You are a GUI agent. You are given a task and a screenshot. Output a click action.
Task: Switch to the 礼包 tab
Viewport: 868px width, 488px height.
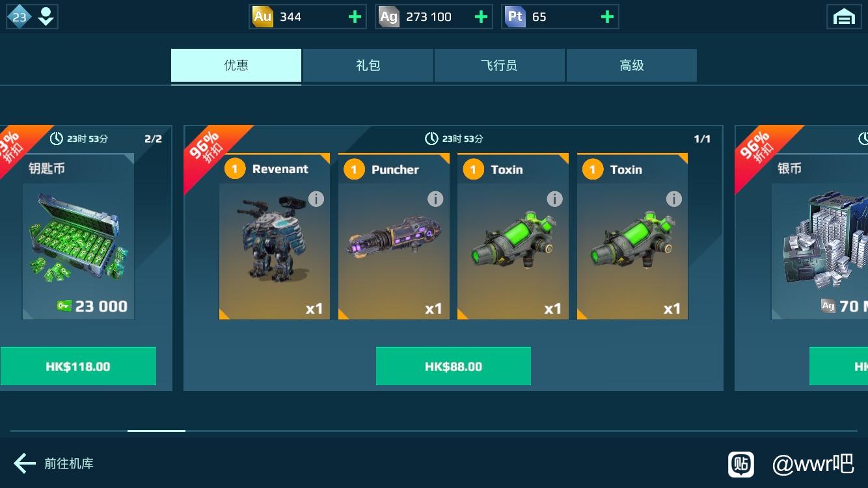point(368,65)
